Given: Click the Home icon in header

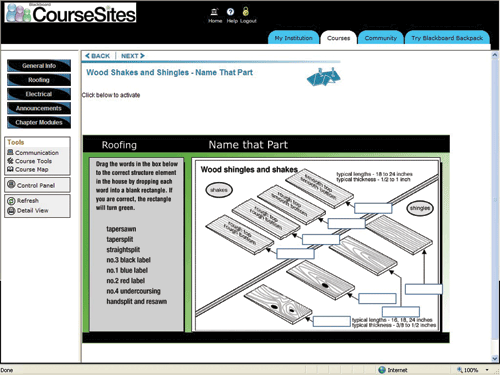Looking at the screenshot, I should coord(214,12).
